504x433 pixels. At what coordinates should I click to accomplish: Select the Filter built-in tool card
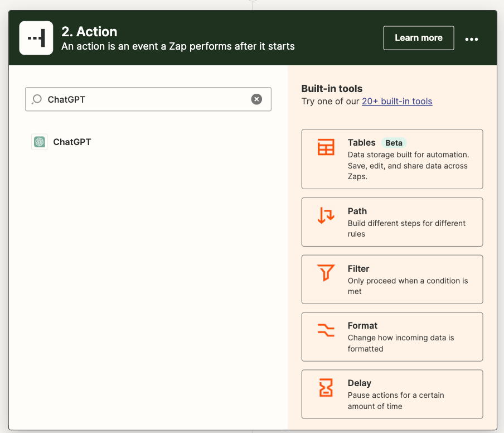coord(392,279)
